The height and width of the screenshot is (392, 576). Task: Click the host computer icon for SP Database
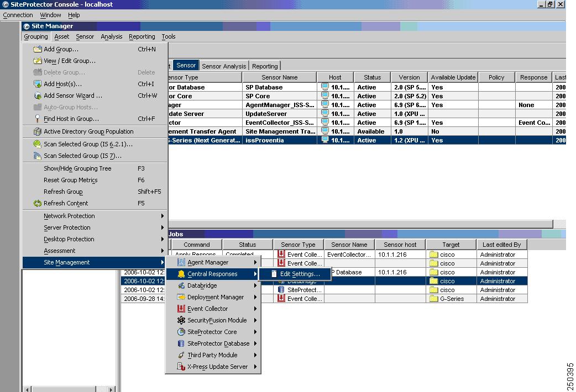coord(324,87)
